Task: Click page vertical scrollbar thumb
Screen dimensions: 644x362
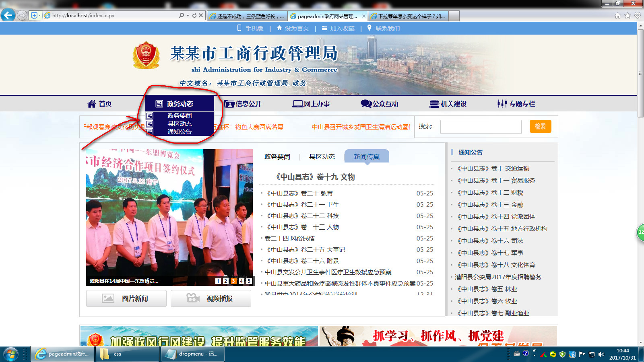Action: click(640, 72)
